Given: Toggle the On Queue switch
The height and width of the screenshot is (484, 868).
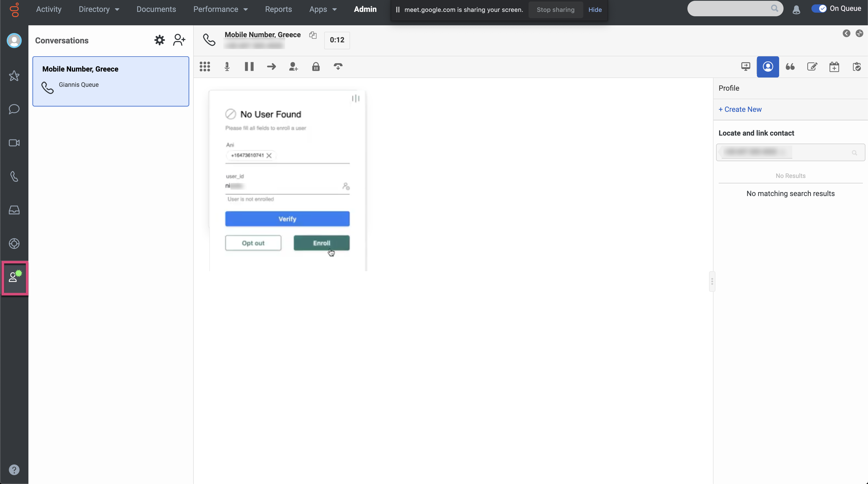Looking at the screenshot, I should click(x=819, y=9).
